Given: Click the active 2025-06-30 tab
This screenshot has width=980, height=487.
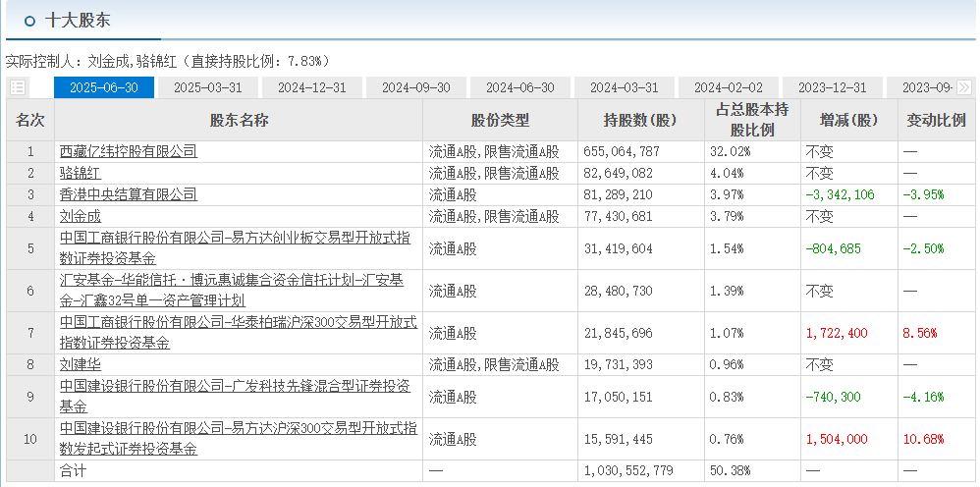Looking at the screenshot, I should click(104, 87).
